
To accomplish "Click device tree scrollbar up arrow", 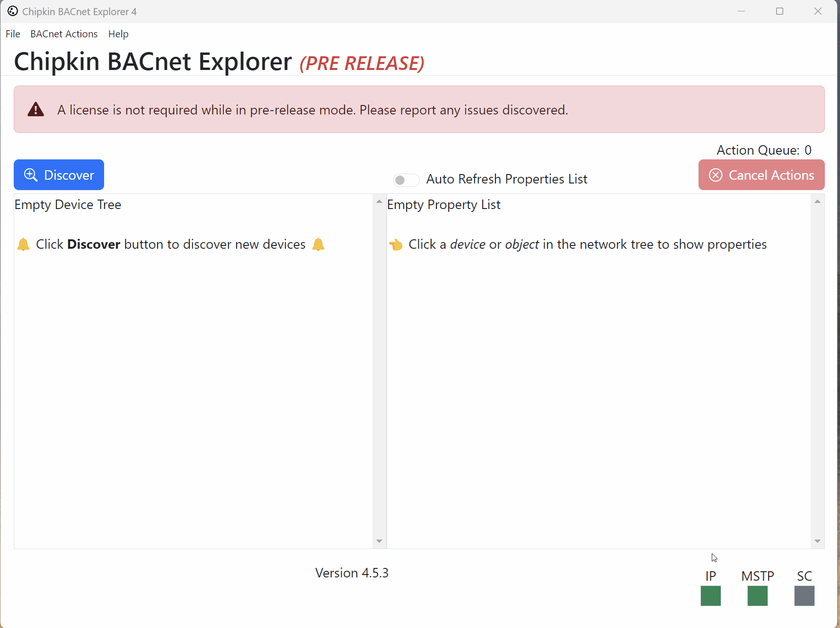I will (x=379, y=201).
